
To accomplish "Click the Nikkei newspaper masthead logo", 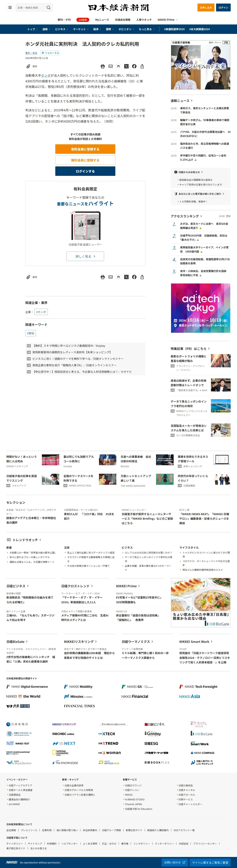I will pos(118,7).
